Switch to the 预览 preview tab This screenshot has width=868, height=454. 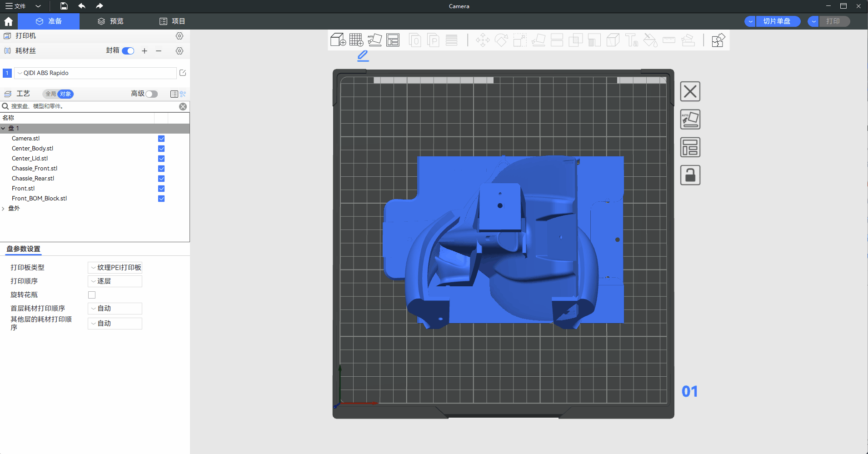coord(111,21)
